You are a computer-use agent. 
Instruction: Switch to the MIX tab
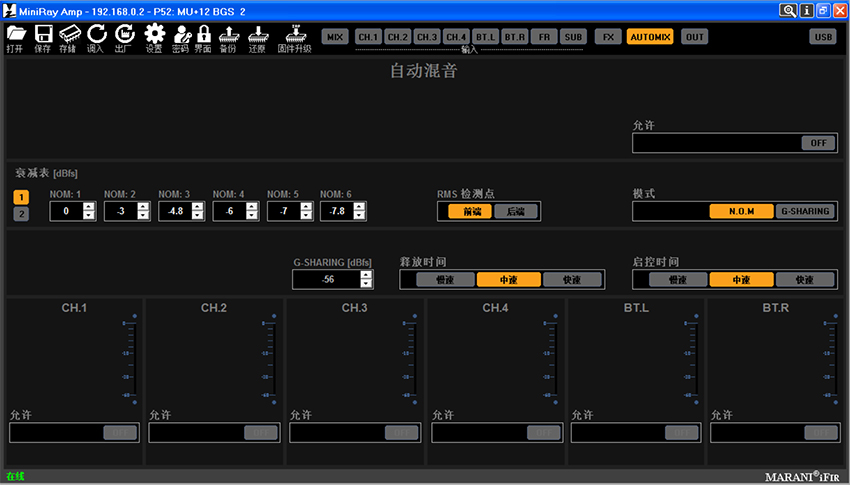335,37
